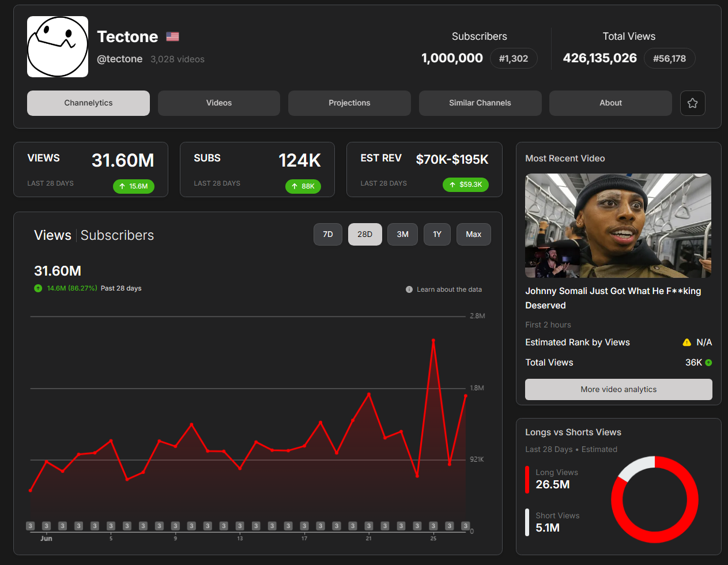Click the 2.8M axis label
Viewport: 728px width, 565px height.
coord(477,316)
